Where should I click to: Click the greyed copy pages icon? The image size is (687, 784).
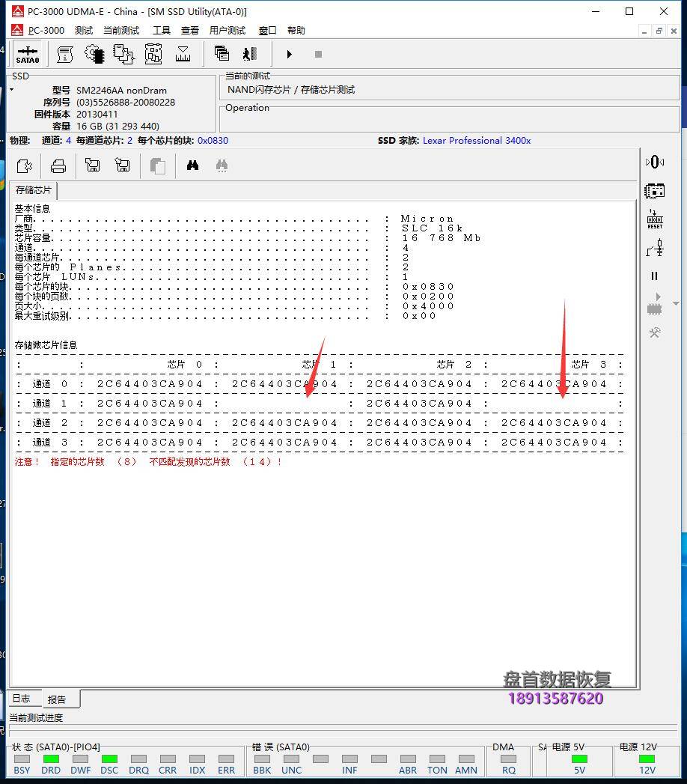coord(157,165)
